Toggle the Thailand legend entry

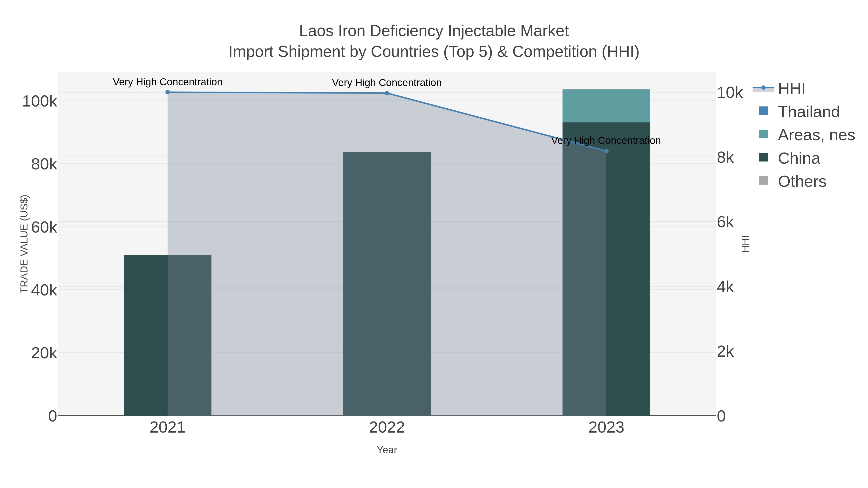point(799,112)
